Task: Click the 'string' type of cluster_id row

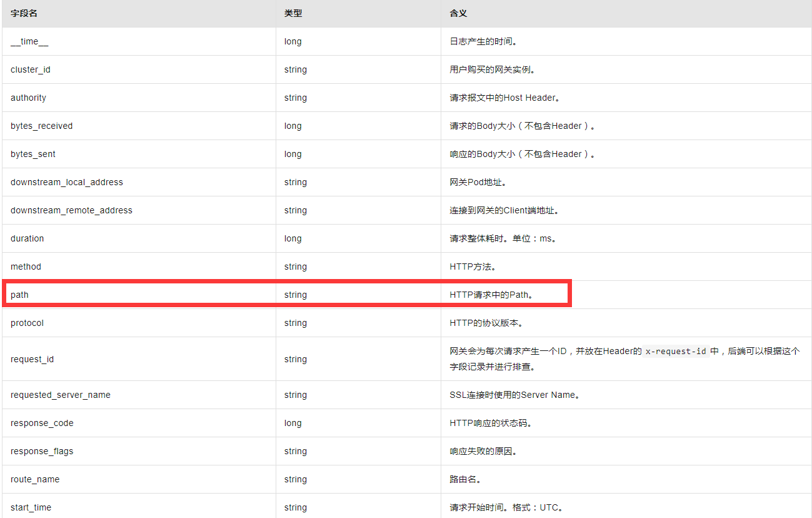Action: [296, 69]
